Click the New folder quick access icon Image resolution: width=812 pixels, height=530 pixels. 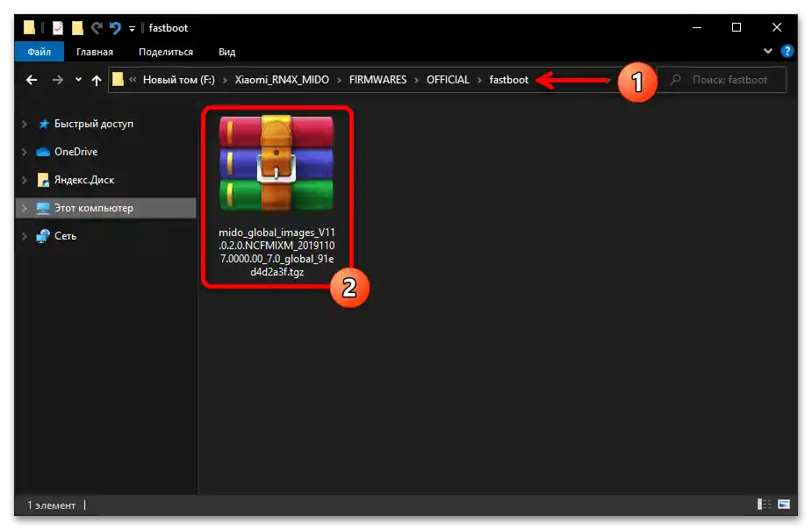[x=77, y=28]
